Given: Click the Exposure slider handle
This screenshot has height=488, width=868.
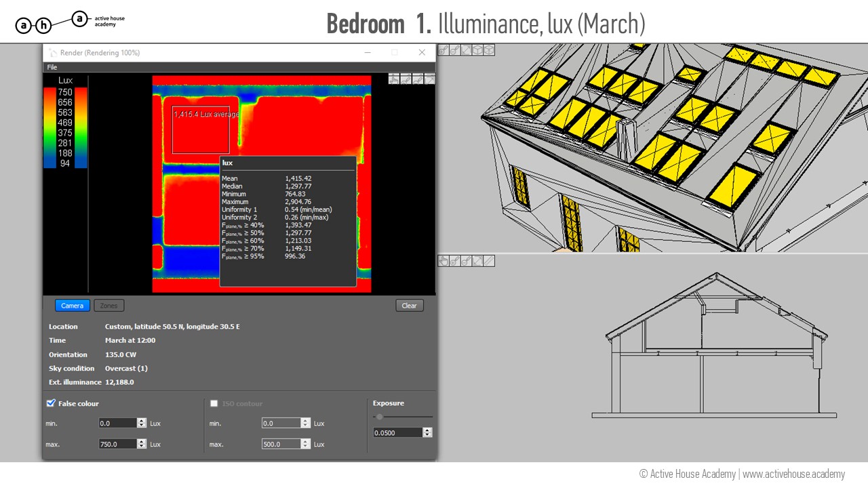Looking at the screenshot, I should 380,417.
